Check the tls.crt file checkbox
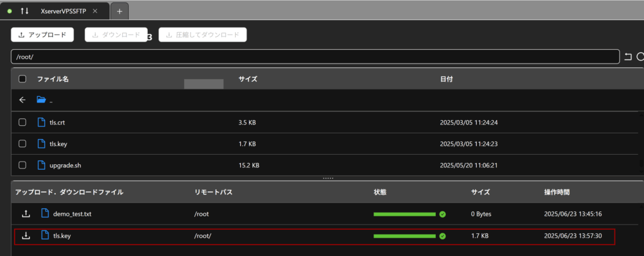The image size is (644, 256). [23, 122]
